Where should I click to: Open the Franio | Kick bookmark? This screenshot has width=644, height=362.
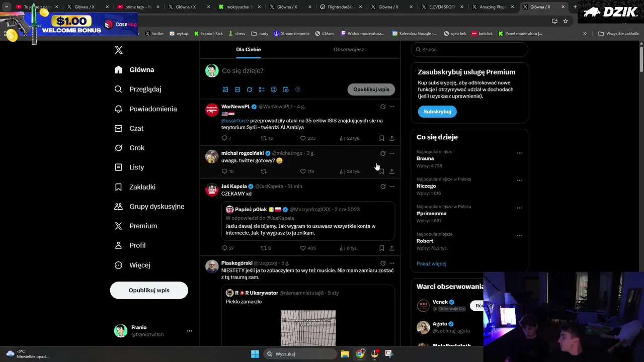[x=208, y=33]
